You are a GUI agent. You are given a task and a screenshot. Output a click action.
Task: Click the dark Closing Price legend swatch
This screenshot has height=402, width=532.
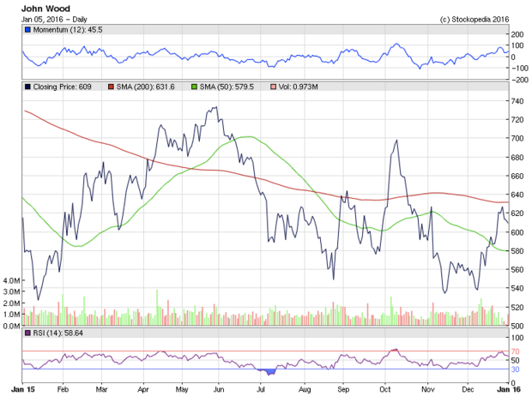pos(27,87)
